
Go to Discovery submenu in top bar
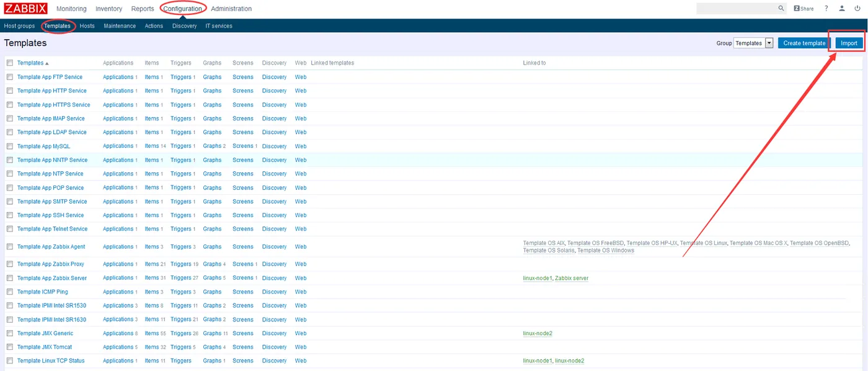click(x=185, y=26)
